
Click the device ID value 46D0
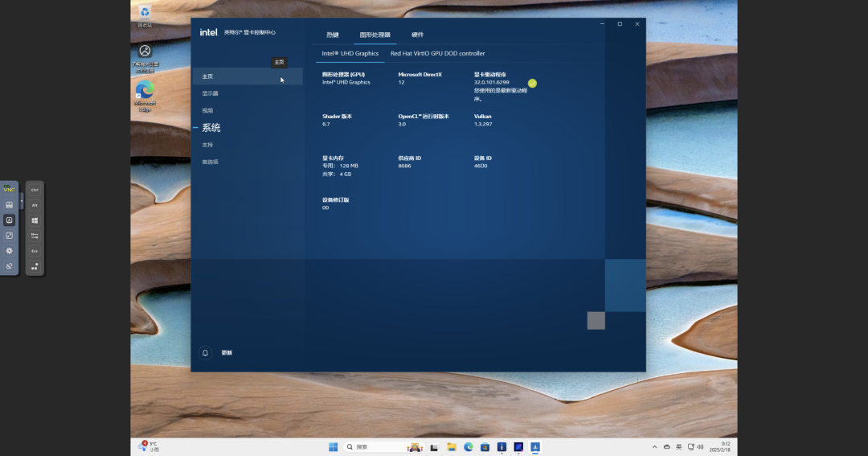click(481, 166)
